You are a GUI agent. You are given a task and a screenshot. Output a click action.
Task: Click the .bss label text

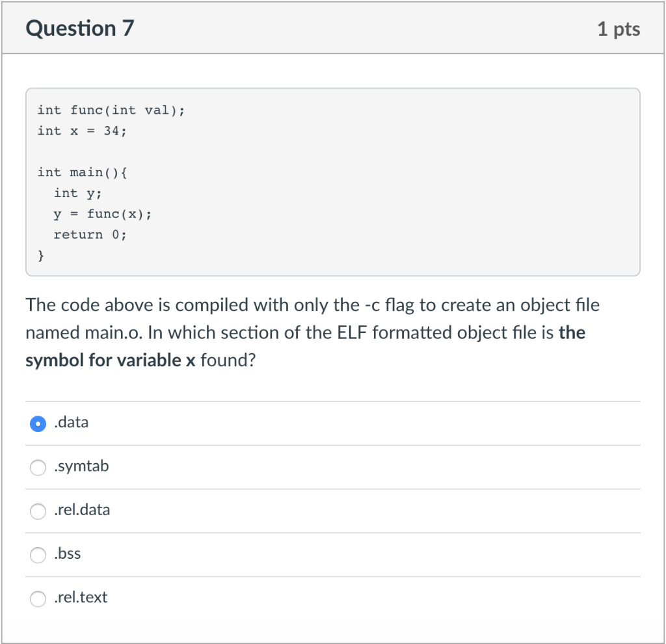66,554
